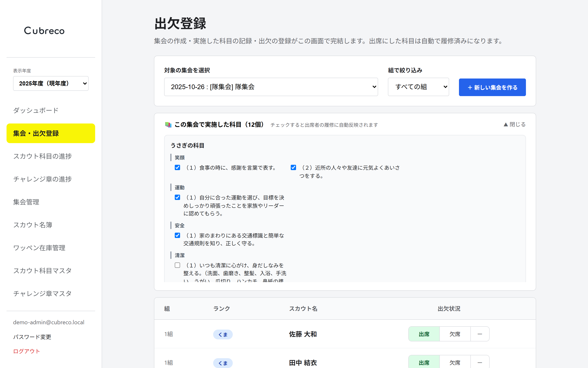Click the 出欠状況 column header
588x368 pixels.
coord(449,309)
